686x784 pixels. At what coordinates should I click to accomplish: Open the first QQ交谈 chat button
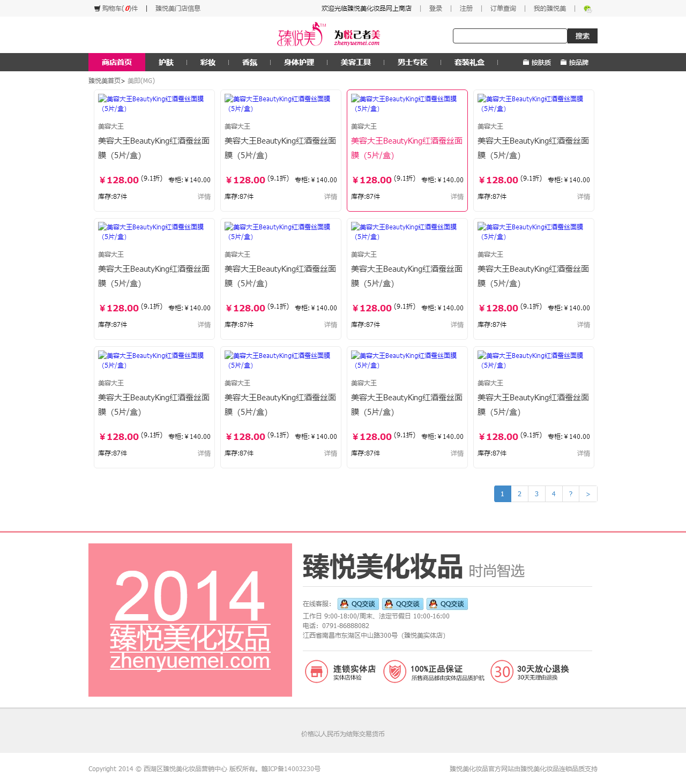coord(358,604)
